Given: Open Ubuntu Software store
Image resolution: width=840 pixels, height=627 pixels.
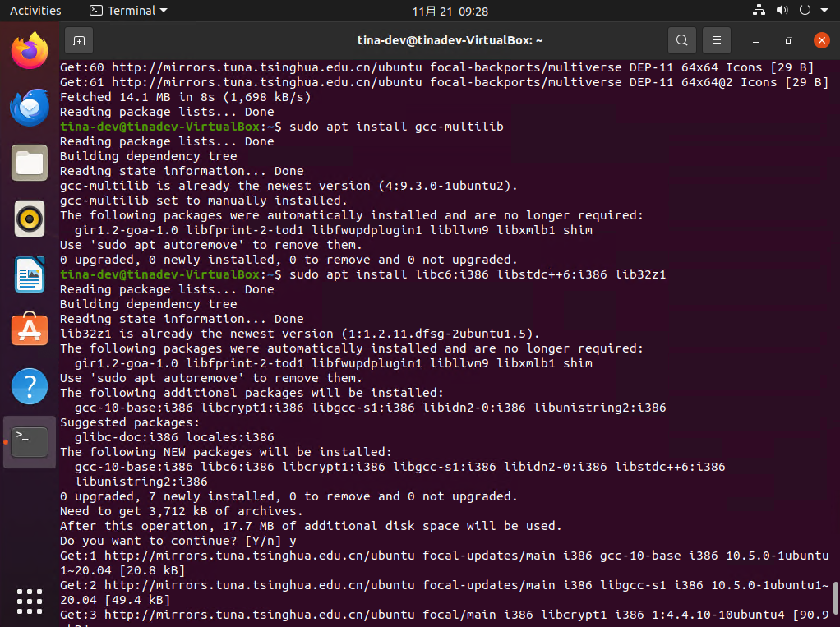Looking at the screenshot, I should pos(30,330).
